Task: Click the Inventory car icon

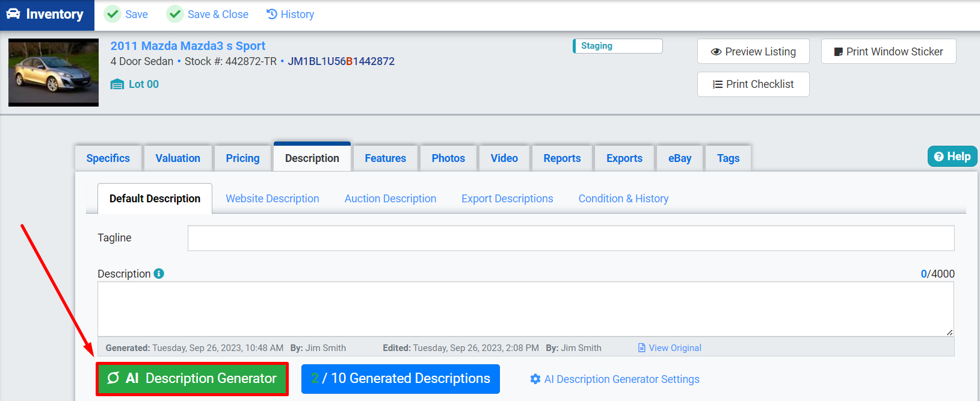Action: 13,14
